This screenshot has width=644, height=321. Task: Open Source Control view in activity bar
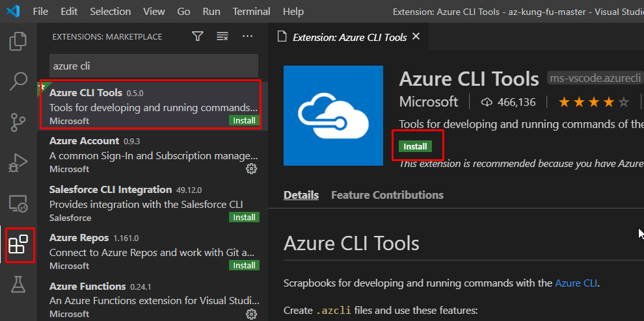[18, 122]
